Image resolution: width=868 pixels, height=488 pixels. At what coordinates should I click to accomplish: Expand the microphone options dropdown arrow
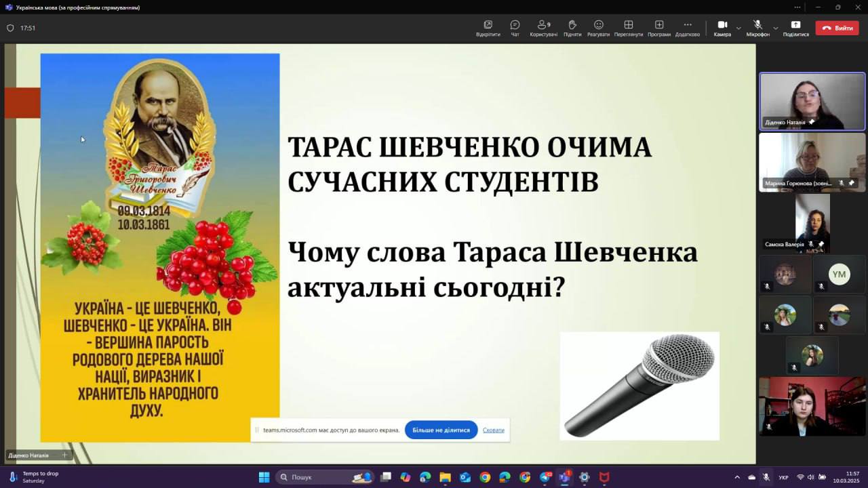[x=776, y=28]
